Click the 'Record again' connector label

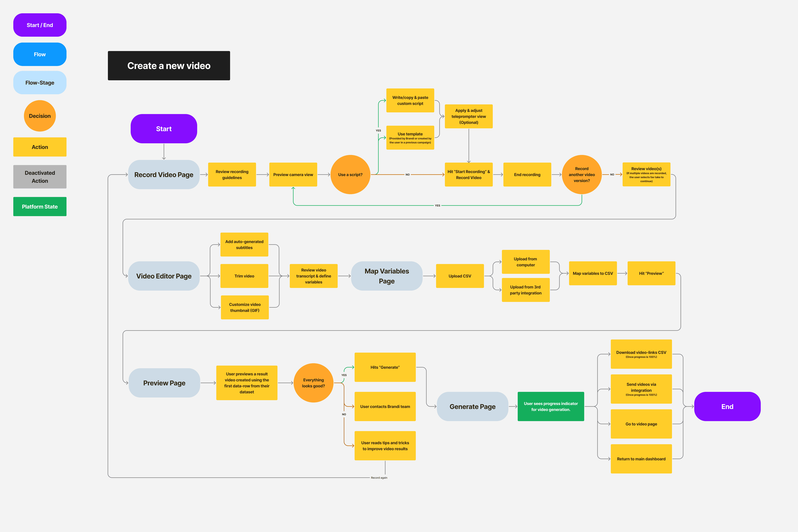(x=379, y=478)
